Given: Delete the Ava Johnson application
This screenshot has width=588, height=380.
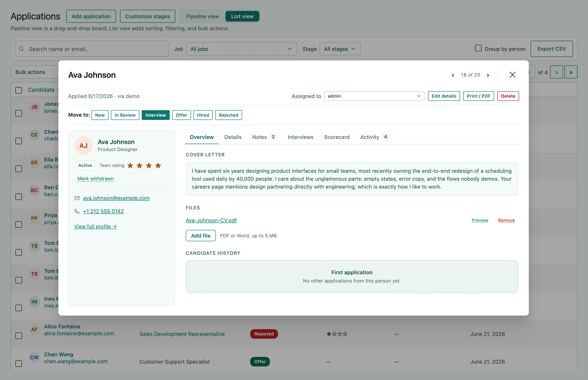Looking at the screenshot, I should click(x=508, y=96).
